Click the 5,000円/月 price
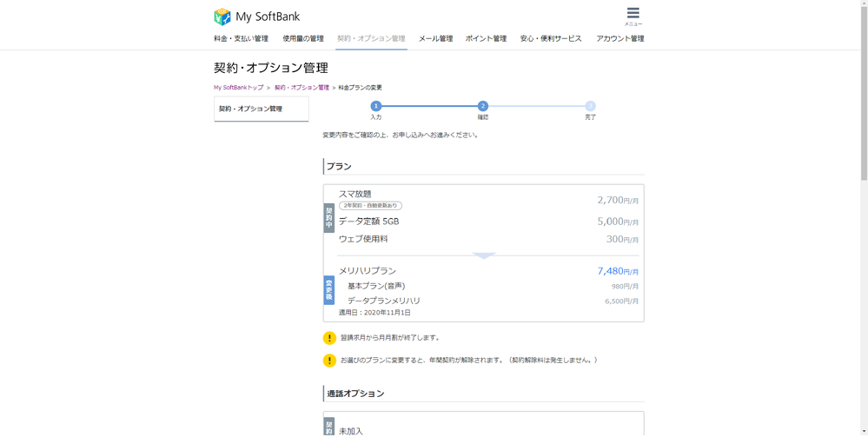868x437 pixels. point(618,222)
